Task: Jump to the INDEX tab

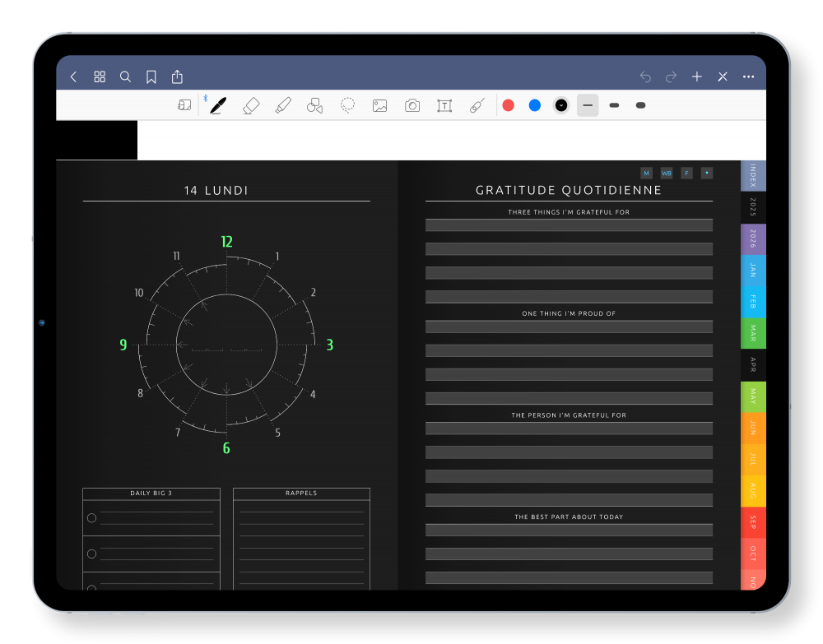Action: 753,175
